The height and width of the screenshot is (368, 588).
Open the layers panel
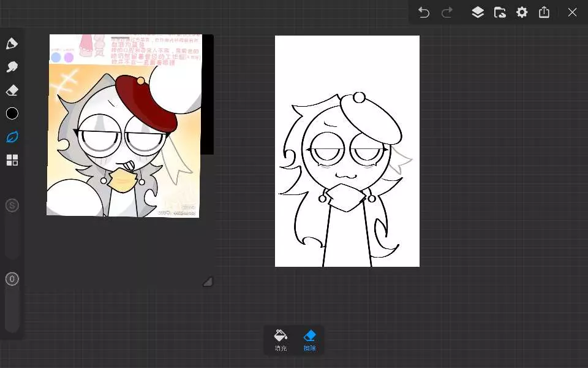(478, 12)
